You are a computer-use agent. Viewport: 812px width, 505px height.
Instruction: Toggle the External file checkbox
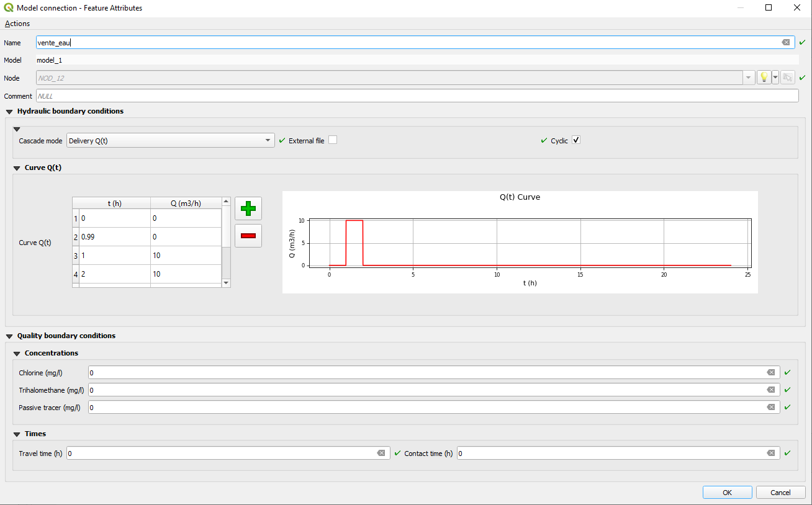point(333,140)
